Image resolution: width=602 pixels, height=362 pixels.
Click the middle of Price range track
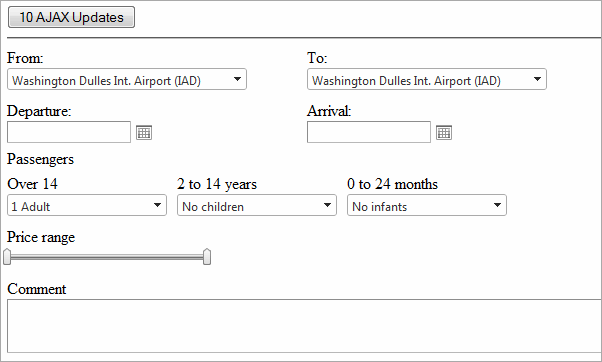click(x=107, y=257)
